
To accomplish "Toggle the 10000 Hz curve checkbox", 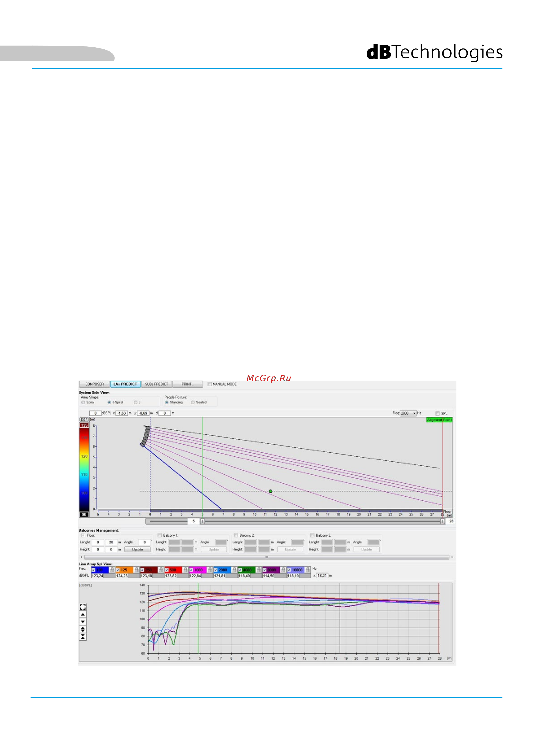I will [289, 570].
